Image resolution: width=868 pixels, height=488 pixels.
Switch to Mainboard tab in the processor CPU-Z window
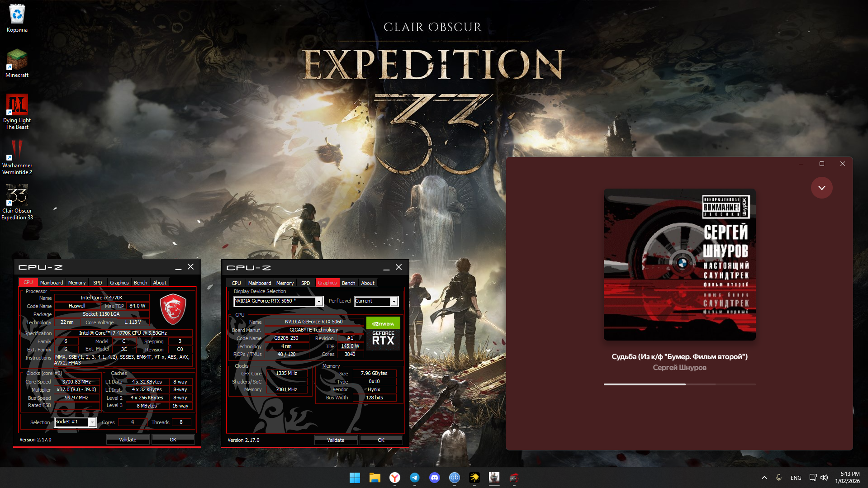(52, 283)
